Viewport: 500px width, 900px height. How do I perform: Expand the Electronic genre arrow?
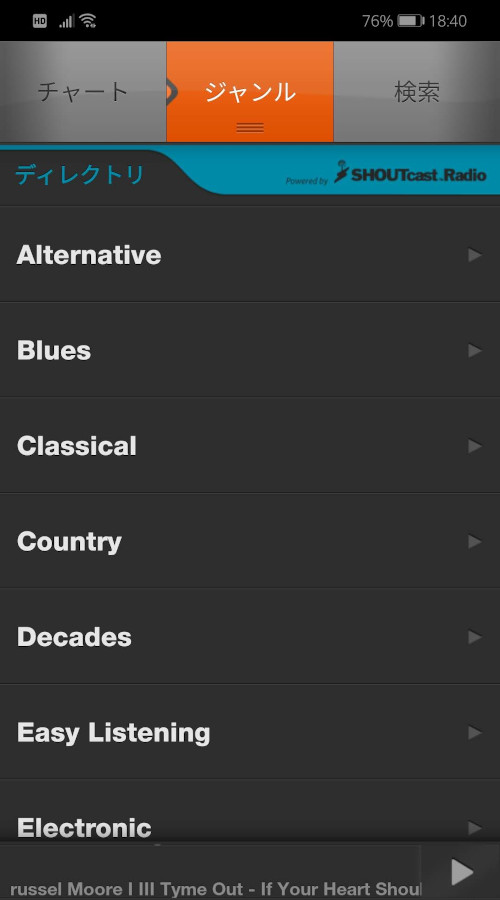(474, 828)
